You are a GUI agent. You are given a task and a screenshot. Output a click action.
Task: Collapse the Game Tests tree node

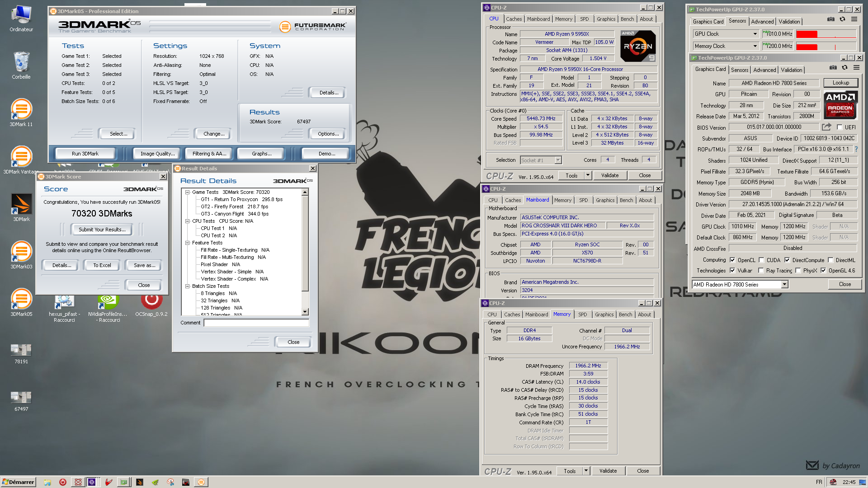tap(187, 192)
